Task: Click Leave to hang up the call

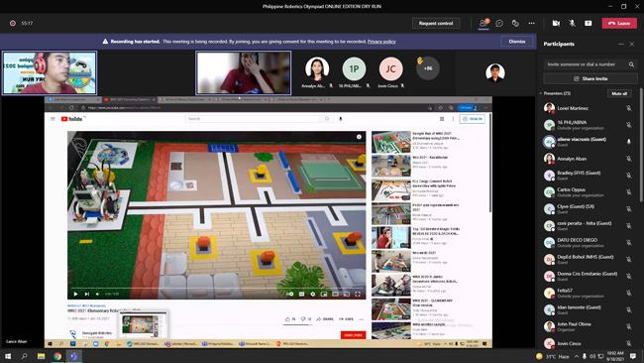Action: [619, 24]
